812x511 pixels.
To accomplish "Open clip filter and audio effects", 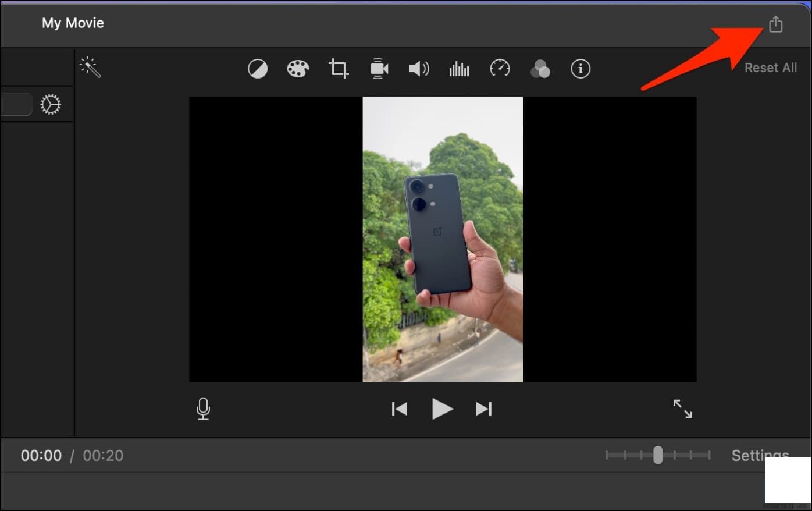I will tap(540, 69).
